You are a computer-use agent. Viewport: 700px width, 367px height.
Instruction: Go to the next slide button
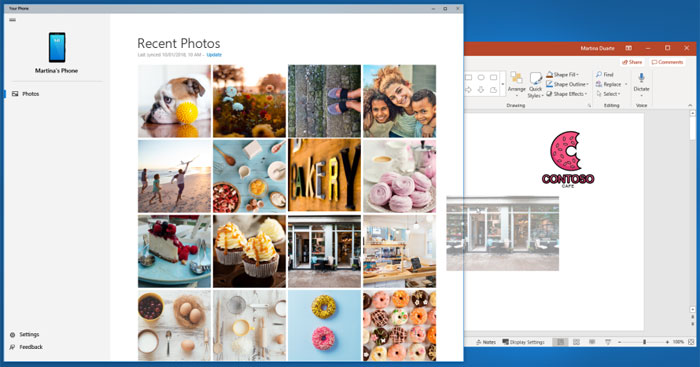(692, 325)
